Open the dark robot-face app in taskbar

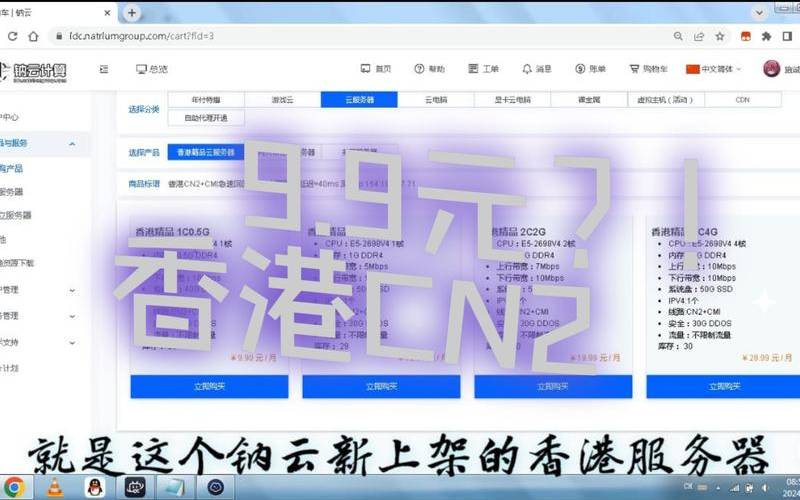tap(135, 488)
